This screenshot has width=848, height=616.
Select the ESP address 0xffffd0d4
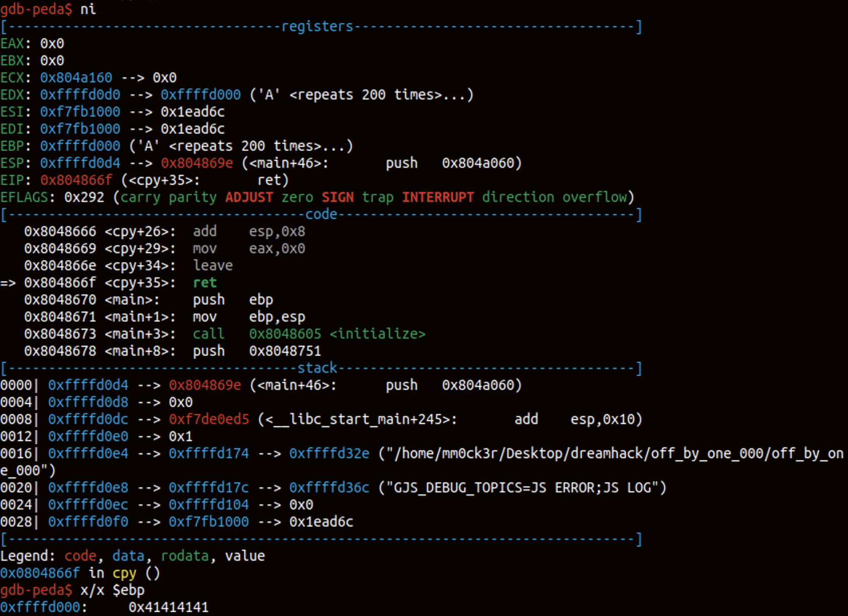pos(80,163)
